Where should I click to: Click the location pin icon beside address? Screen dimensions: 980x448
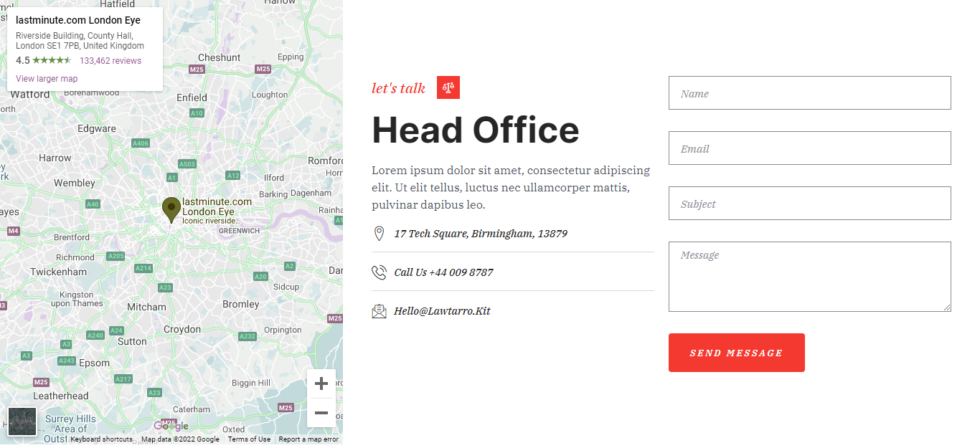[x=379, y=234]
